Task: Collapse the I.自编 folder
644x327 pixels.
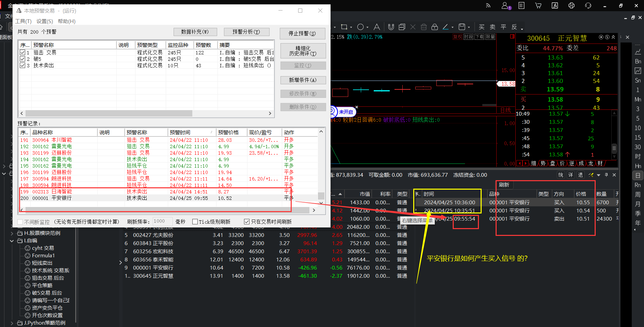Action: point(12,241)
